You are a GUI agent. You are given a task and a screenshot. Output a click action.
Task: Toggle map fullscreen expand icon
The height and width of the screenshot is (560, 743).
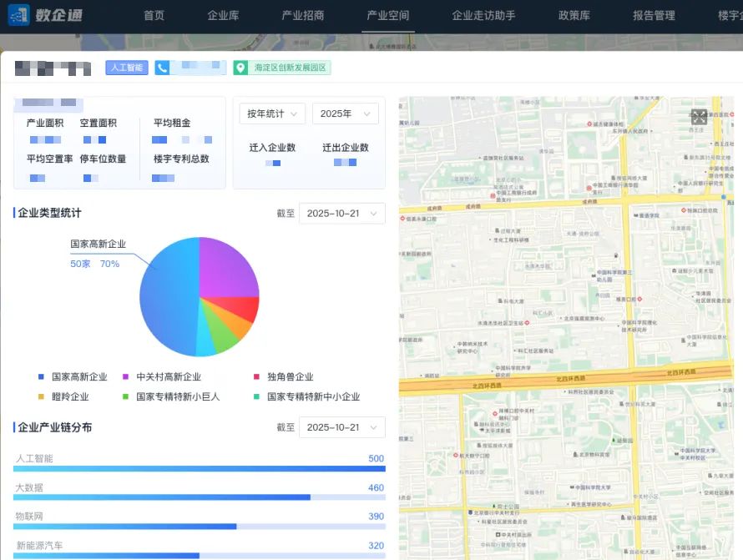point(699,117)
